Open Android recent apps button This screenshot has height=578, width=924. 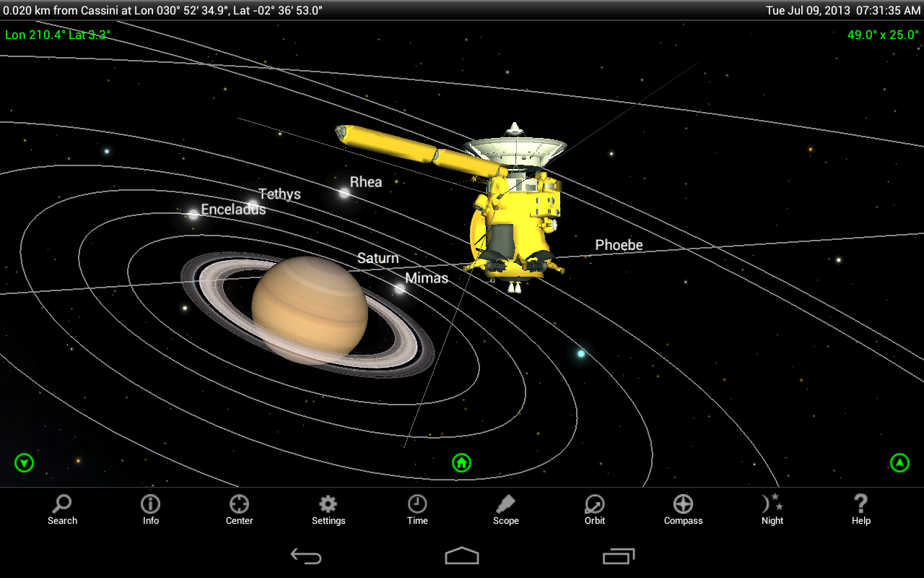point(619,556)
